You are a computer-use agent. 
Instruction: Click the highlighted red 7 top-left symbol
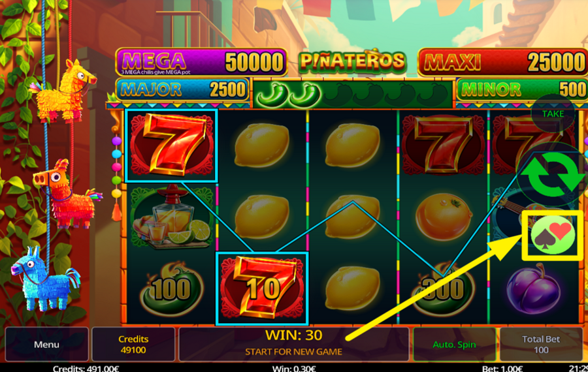click(171, 146)
